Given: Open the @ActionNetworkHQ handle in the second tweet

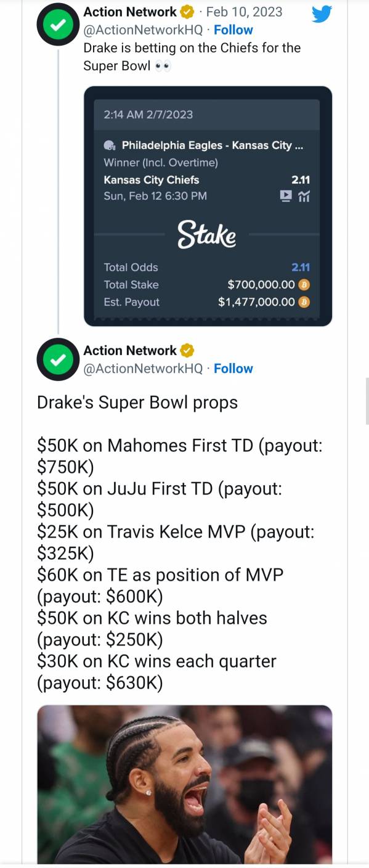Looking at the screenshot, I should (x=143, y=369).
